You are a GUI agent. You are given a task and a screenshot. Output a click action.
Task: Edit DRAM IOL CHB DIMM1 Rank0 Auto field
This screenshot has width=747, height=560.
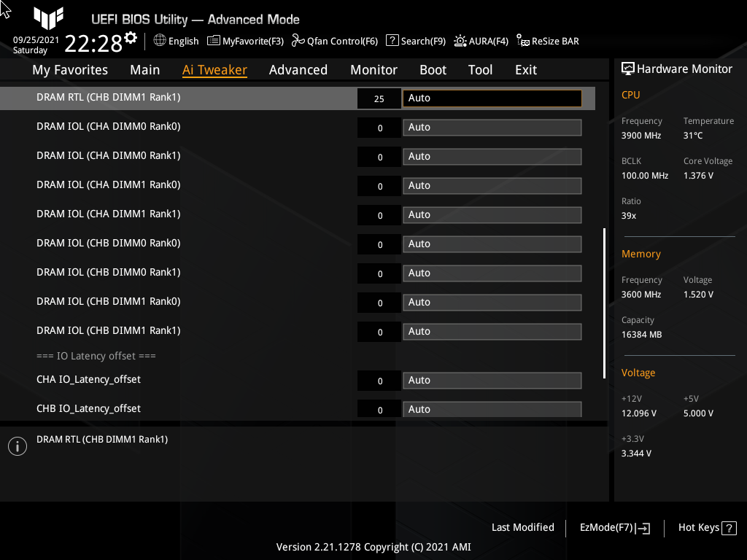[x=492, y=303]
